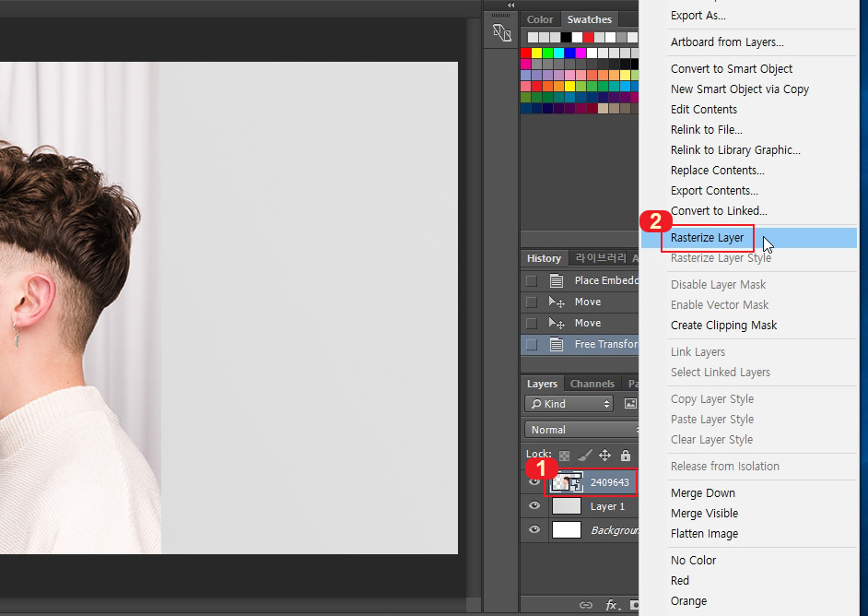Open the collapsed dock panel icon beside the Color tab
The height and width of the screenshot is (616, 868).
click(501, 32)
